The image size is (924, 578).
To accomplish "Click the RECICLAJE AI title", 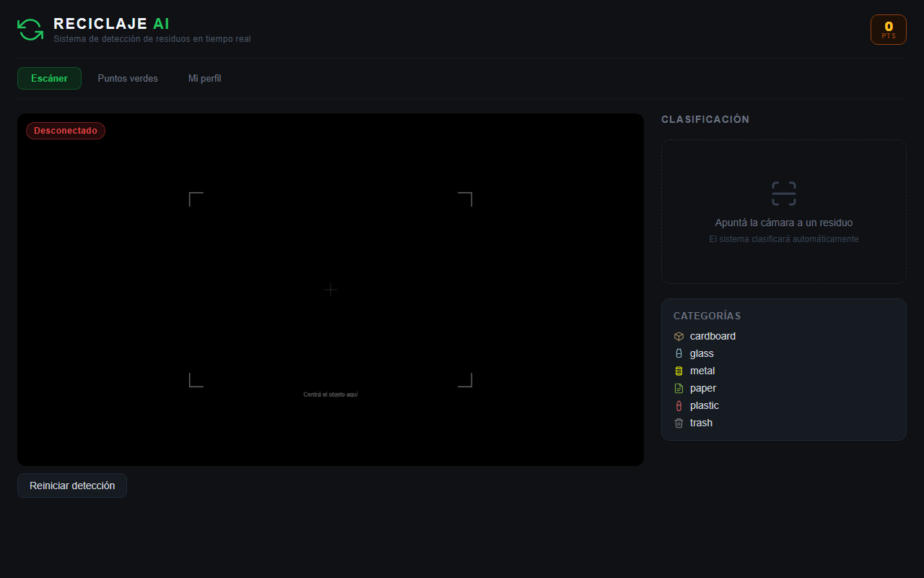I will click(112, 24).
